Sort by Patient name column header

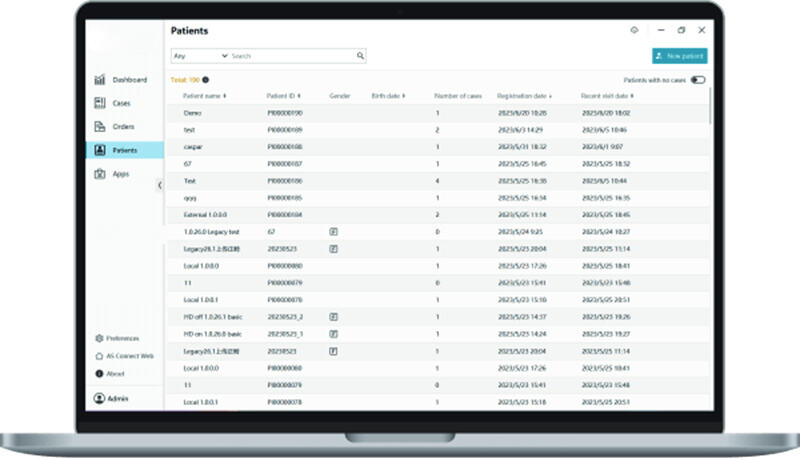coord(204,96)
